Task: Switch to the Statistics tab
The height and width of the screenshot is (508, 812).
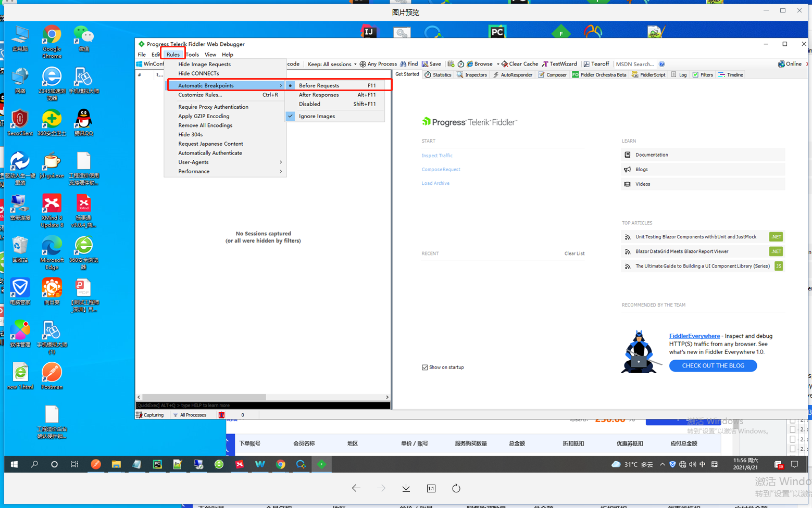Action: coord(438,75)
